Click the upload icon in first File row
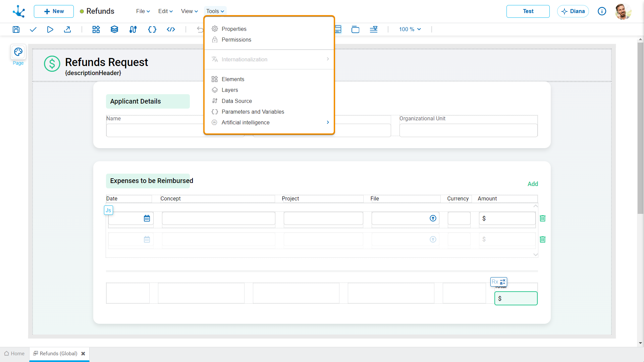The image size is (644, 362). click(x=433, y=219)
